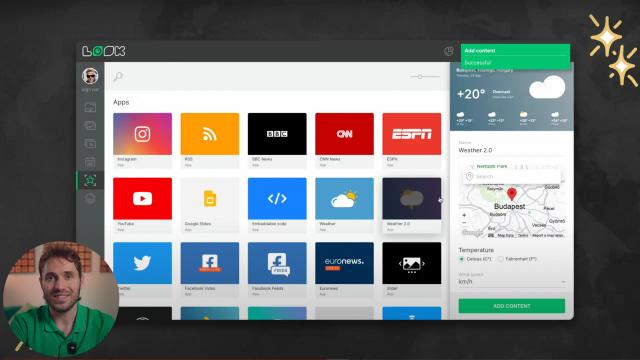
Task: Zoom in on the map with plus
Action: pos(464,215)
